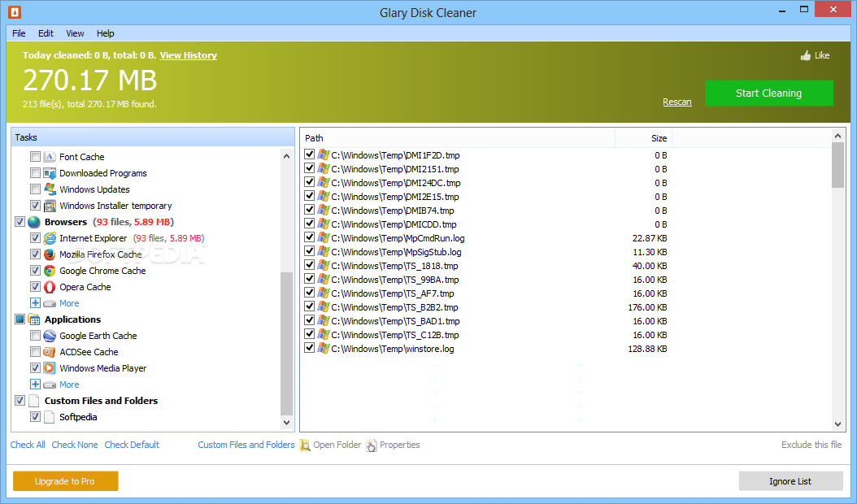Screen dimensions: 857x504
Task: Click the Windows Media Player icon
Action: coord(50,368)
